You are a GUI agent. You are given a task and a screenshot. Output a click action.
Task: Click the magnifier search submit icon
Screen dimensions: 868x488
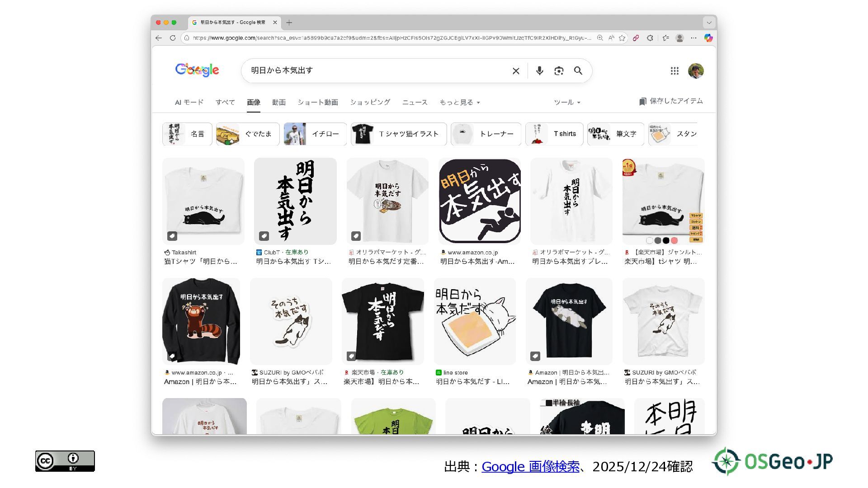point(578,71)
